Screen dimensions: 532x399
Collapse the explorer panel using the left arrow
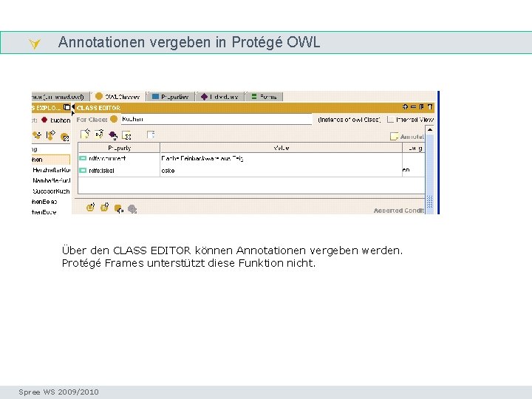pos(73,107)
